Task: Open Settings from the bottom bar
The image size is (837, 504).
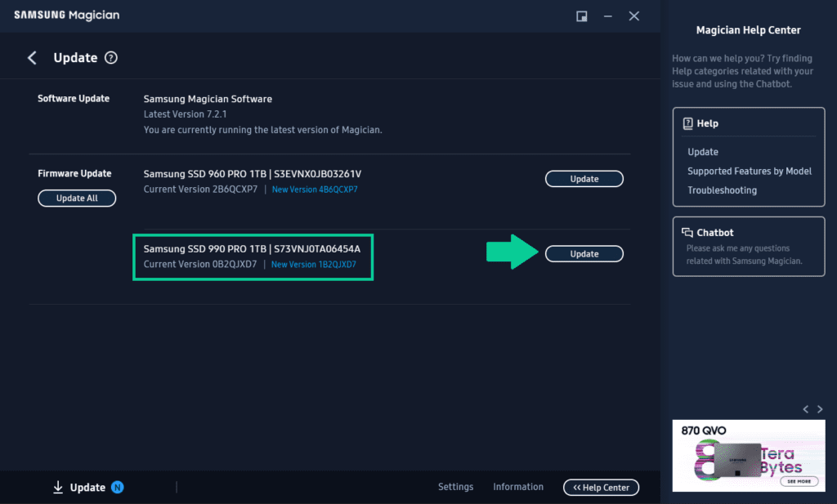Action: click(455, 486)
